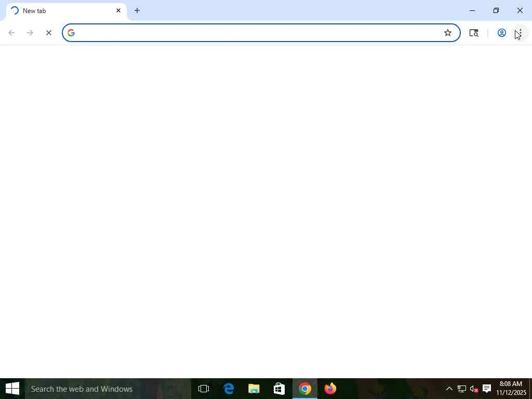532x399 pixels.
Task: Open Task View in the taskbar
Action: pyautogui.click(x=204, y=389)
